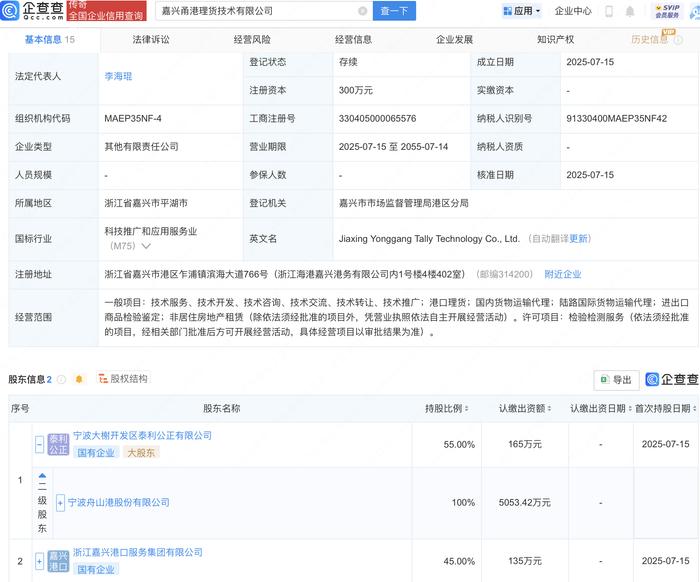Clear the search box with the X icon

362,11
